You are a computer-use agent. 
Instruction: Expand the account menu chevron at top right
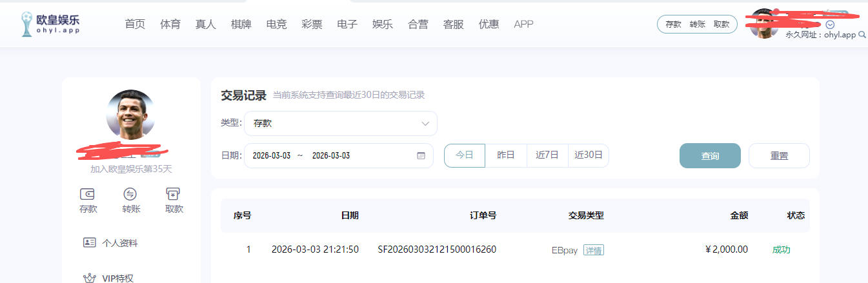point(831,24)
